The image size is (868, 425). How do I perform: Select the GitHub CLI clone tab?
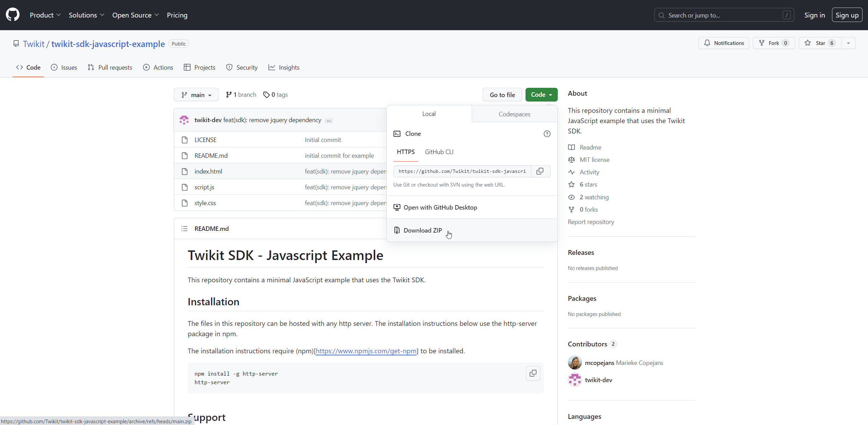439,152
